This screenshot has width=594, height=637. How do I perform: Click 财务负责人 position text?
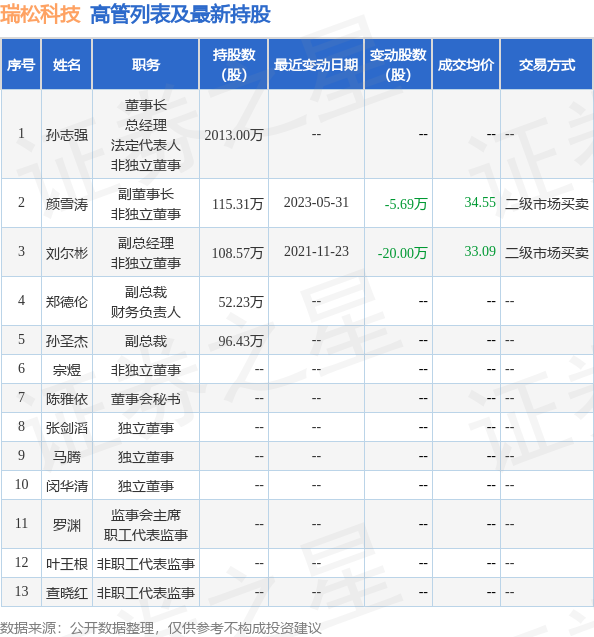[x=146, y=312]
